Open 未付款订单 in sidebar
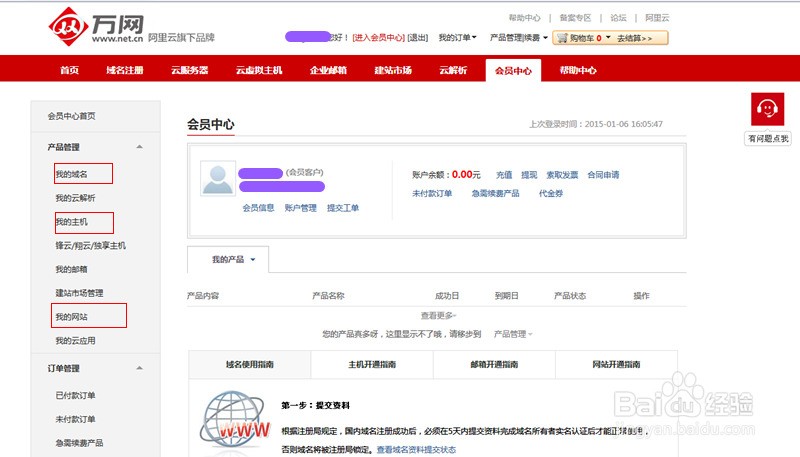800x457 pixels. pyautogui.click(x=76, y=419)
